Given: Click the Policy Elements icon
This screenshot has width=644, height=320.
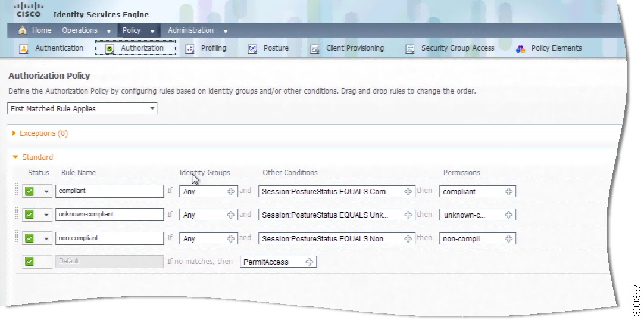Looking at the screenshot, I should click(520, 49).
